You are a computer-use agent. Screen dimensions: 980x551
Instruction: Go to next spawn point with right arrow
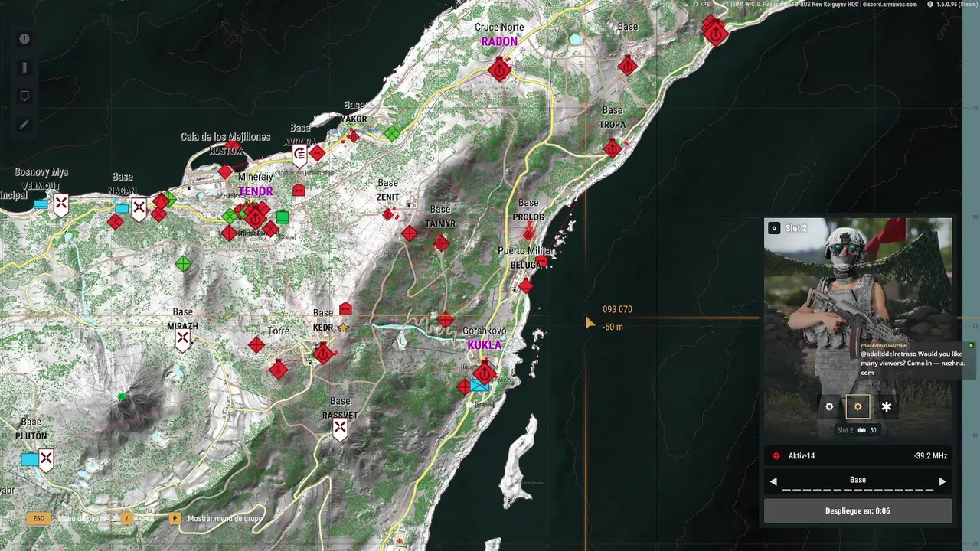point(942,481)
